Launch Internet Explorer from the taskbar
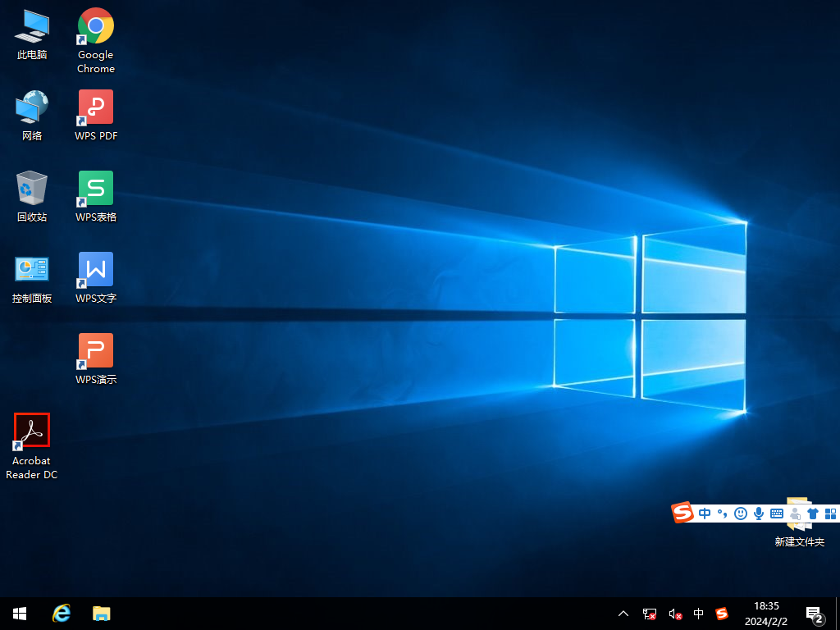Image resolution: width=840 pixels, height=630 pixels. [x=61, y=614]
